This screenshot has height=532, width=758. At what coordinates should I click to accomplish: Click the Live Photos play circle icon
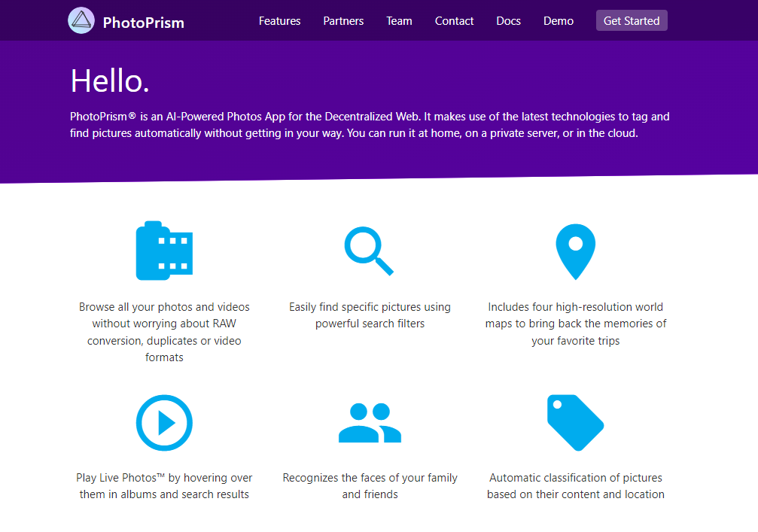coord(164,423)
